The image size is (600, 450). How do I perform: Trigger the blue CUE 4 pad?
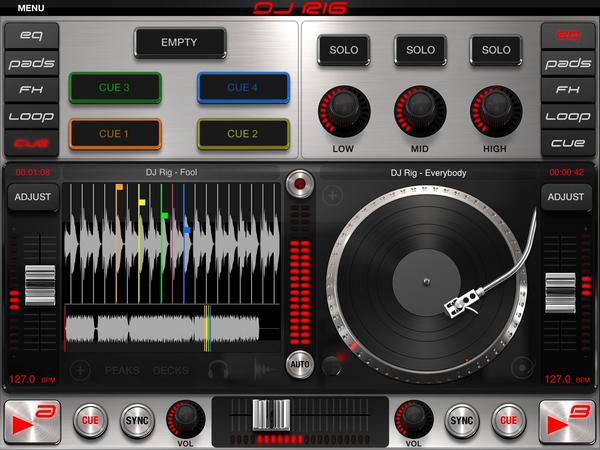point(243,88)
